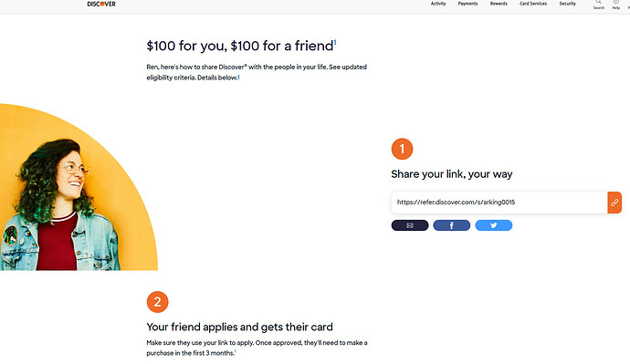Click the orange step 1 circle
Viewport: 630px width, 364px height.
pos(402,149)
